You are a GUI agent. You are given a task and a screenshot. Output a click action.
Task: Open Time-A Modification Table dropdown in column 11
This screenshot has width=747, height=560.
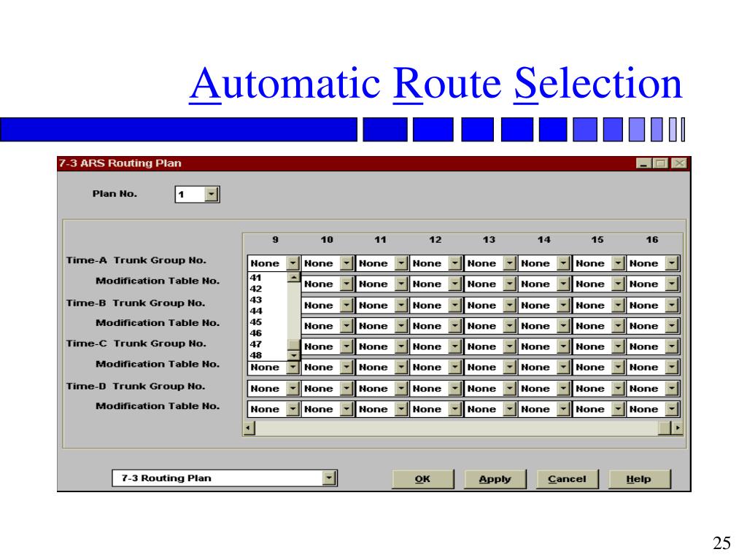[401, 284]
